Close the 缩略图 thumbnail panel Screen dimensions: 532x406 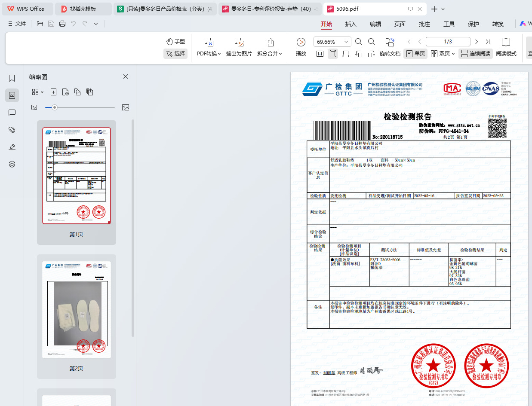tap(125, 76)
